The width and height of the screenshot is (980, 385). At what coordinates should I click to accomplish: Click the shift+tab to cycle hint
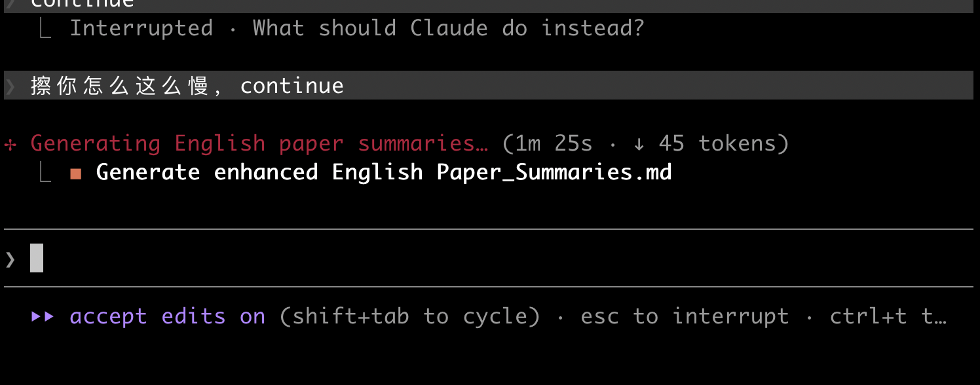click(x=410, y=317)
